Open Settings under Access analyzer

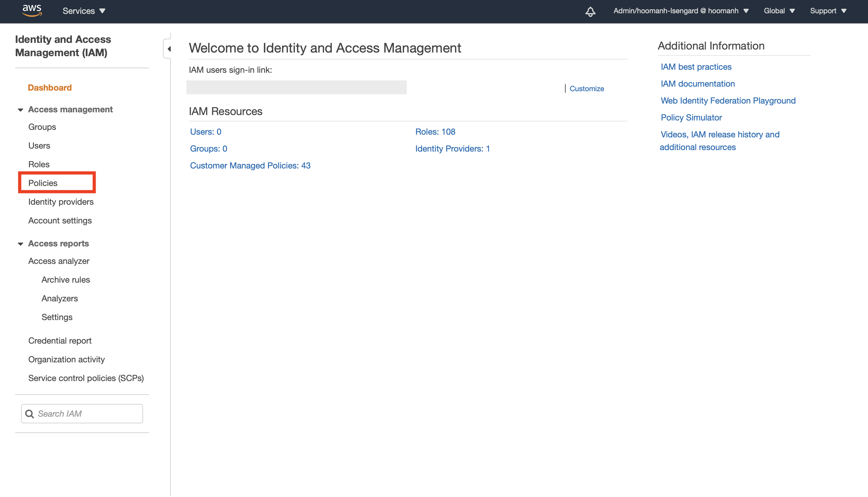[57, 317]
